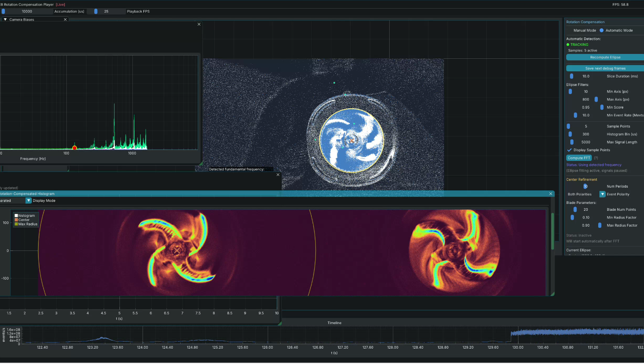Click the center X marker in histogram
This screenshot has height=364, width=644.
[x=177, y=251]
